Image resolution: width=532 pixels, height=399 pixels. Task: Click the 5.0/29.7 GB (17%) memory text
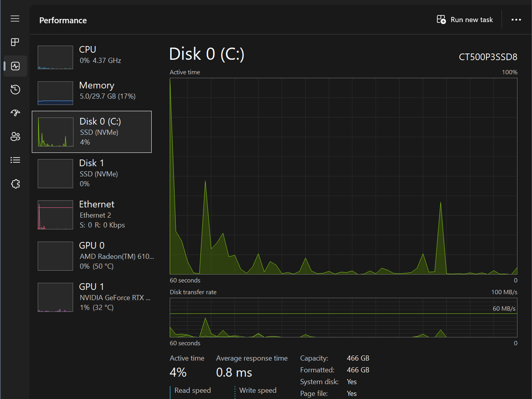108,96
